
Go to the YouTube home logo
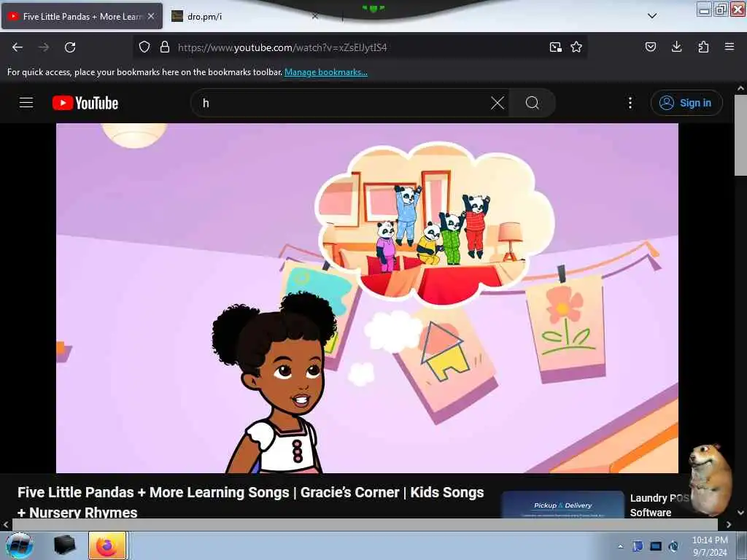point(85,103)
